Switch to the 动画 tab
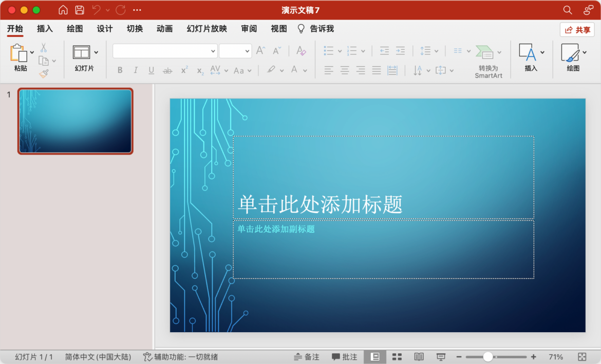Image resolution: width=601 pixels, height=364 pixels. 165,29
